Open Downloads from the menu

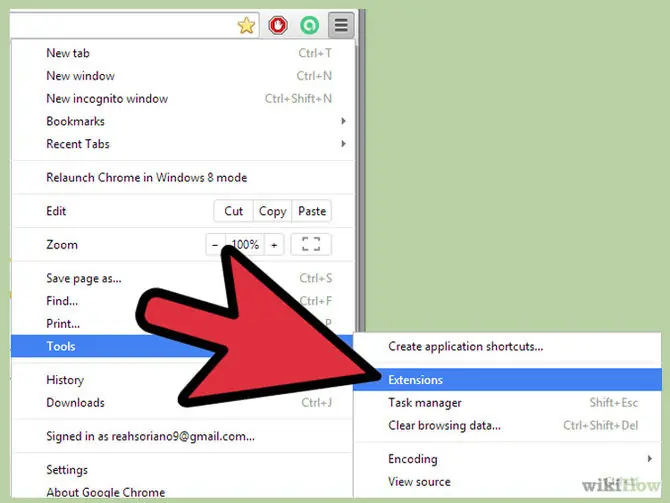click(183, 403)
